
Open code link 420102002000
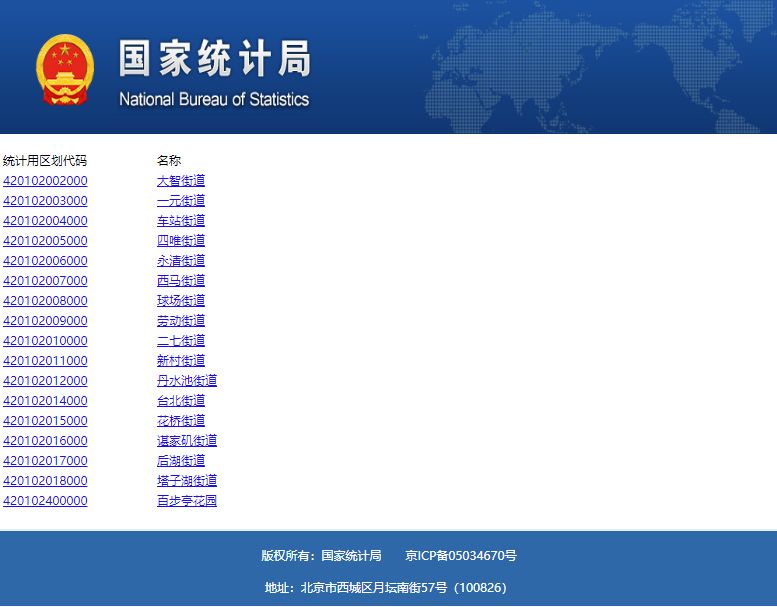tap(45, 181)
